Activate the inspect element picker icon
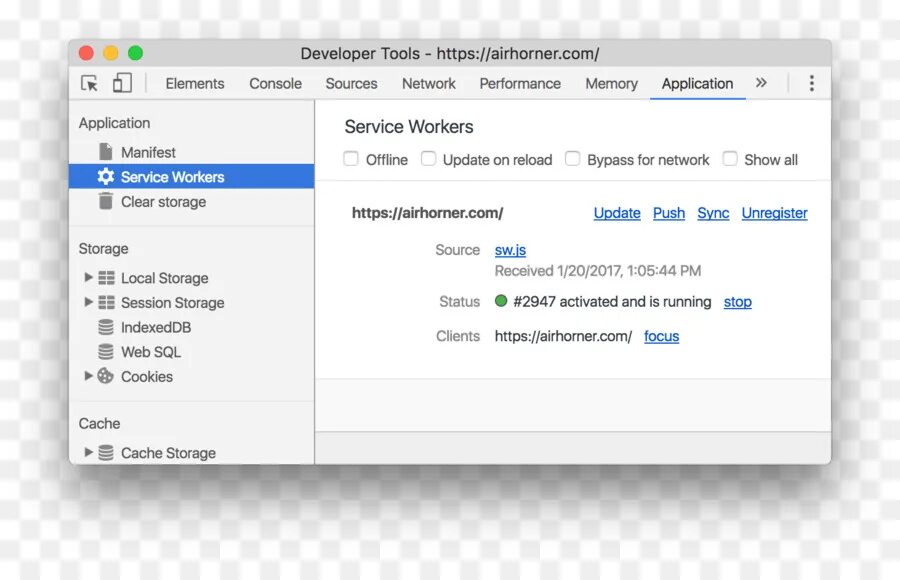The height and width of the screenshot is (580, 900). 90,83
